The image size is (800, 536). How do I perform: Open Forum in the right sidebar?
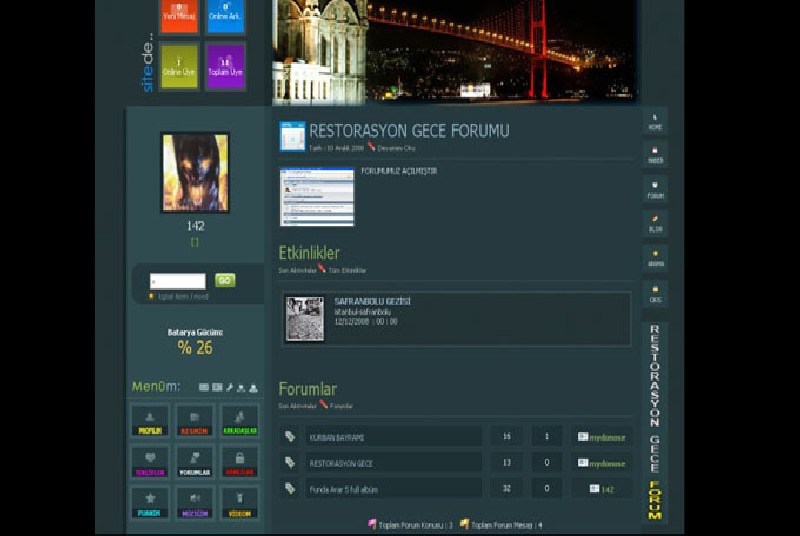[655, 190]
